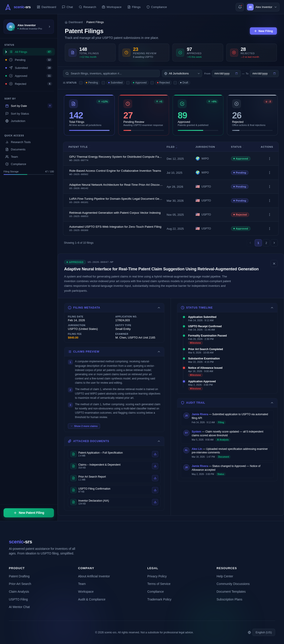
Task: Select All Filings in sidebar
Action: [29, 52]
